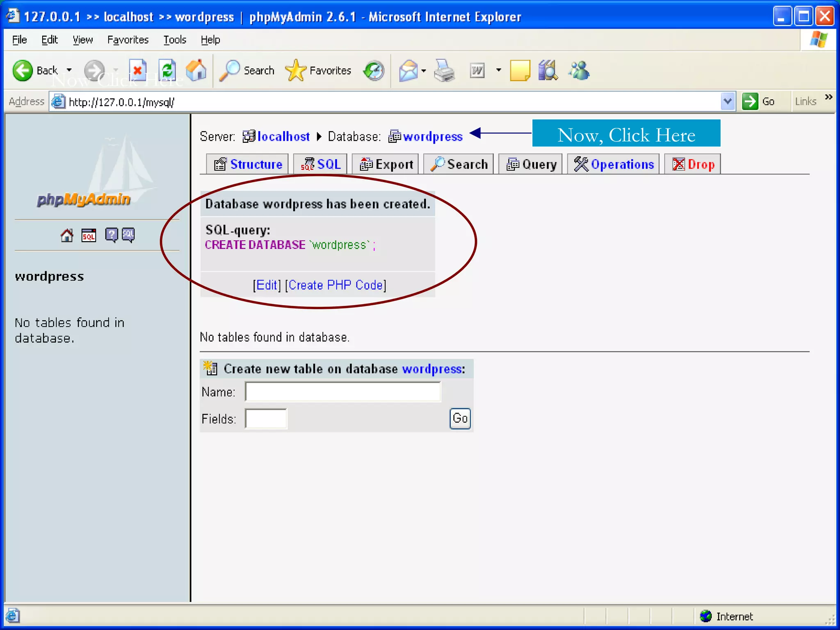Click the new table Name field
Screen dimensions: 840x630
click(x=343, y=392)
